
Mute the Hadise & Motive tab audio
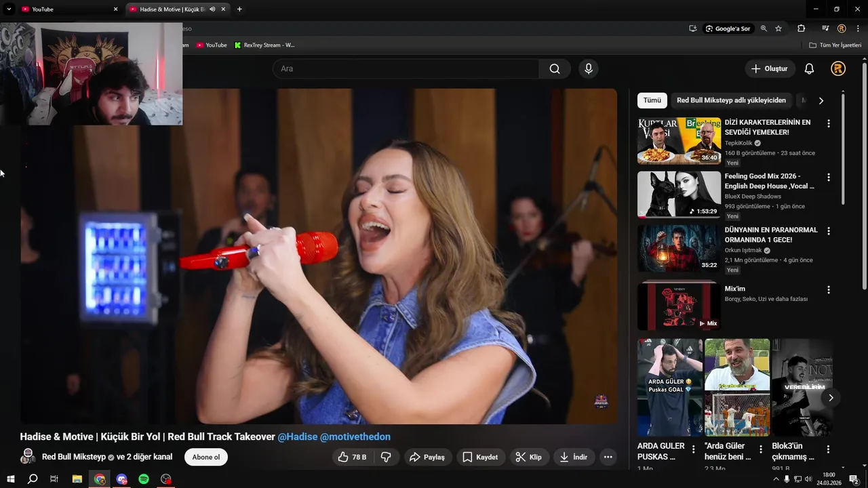(x=212, y=9)
